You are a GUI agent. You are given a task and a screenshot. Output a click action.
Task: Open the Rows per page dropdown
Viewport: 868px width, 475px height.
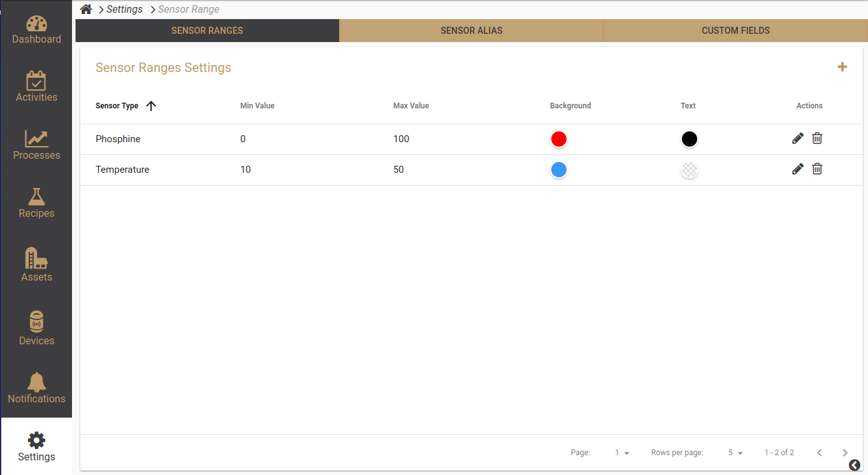tap(735, 453)
